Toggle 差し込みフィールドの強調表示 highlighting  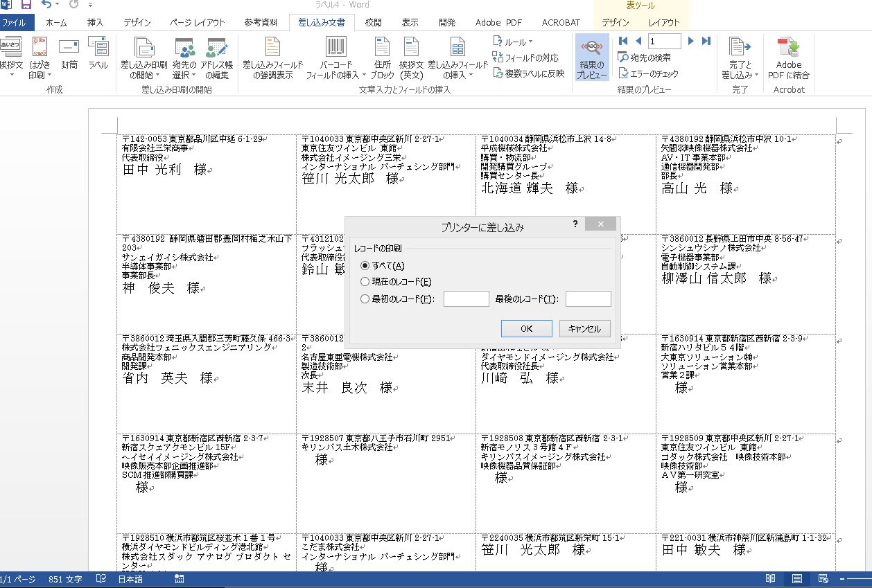point(272,58)
